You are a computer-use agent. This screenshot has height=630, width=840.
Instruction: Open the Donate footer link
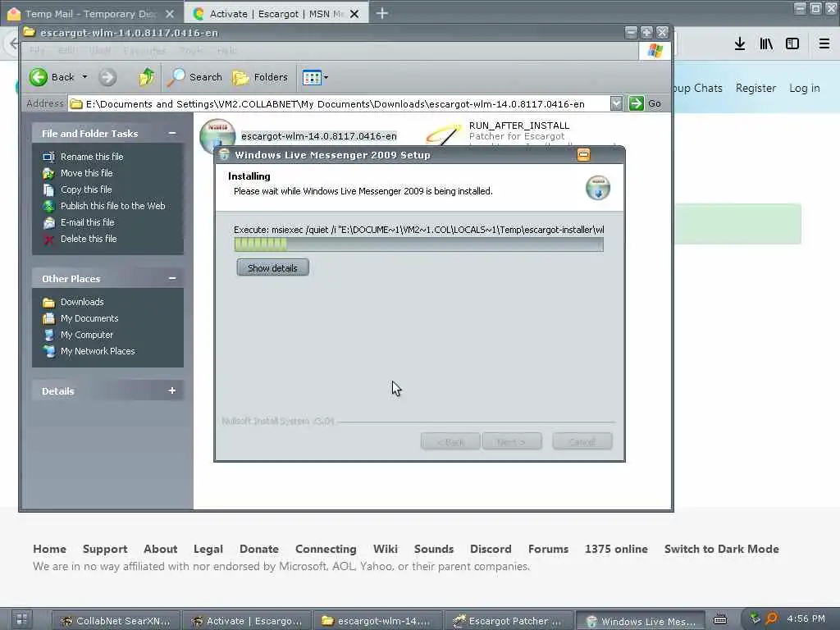coord(258,549)
